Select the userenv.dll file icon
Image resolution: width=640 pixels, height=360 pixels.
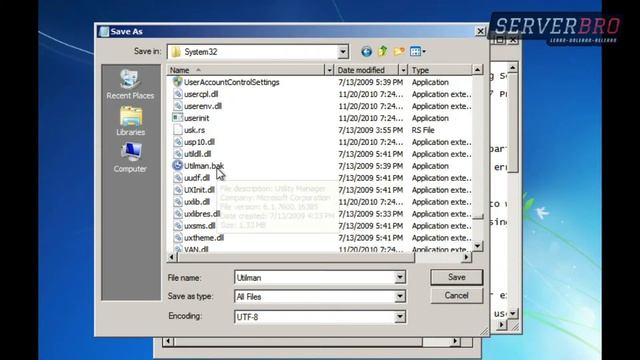[x=178, y=106]
